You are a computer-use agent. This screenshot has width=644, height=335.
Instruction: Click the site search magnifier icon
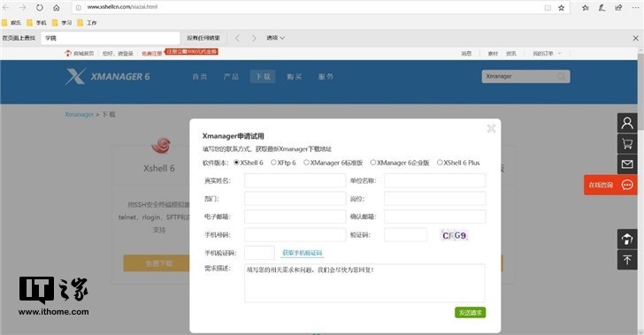[561, 76]
